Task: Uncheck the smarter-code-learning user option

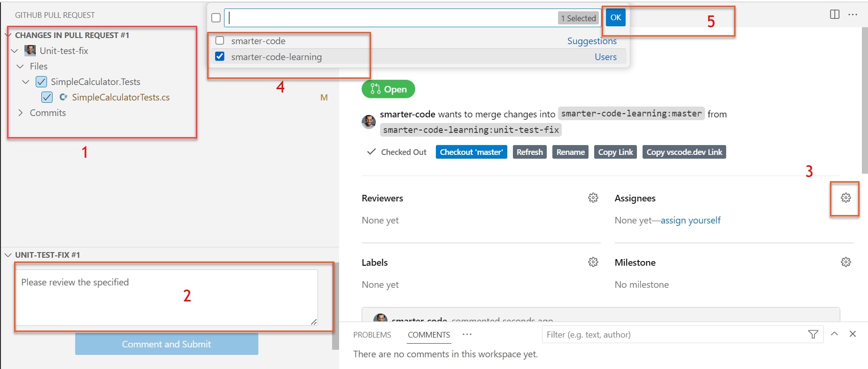Action: pyautogui.click(x=219, y=56)
